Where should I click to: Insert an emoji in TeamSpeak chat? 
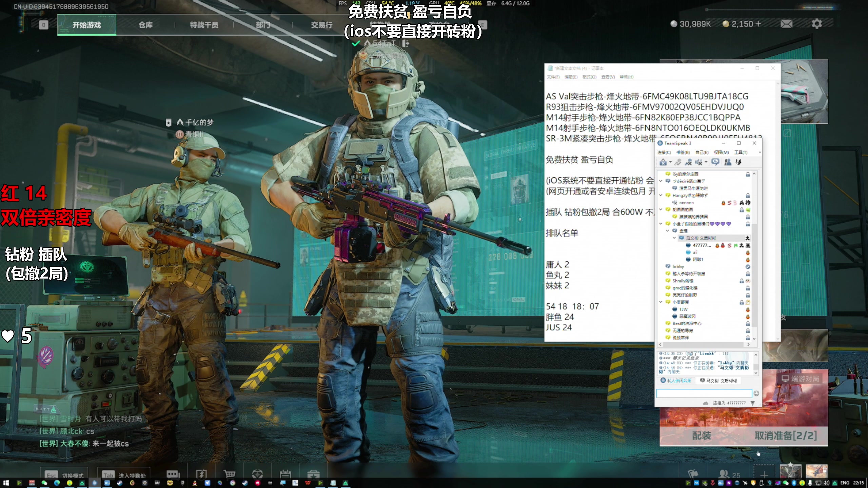(x=756, y=393)
